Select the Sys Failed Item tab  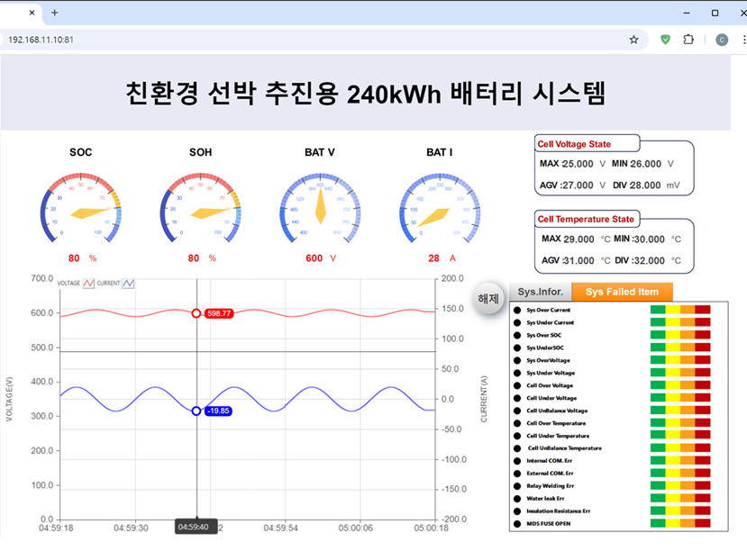[x=622, y=292]
